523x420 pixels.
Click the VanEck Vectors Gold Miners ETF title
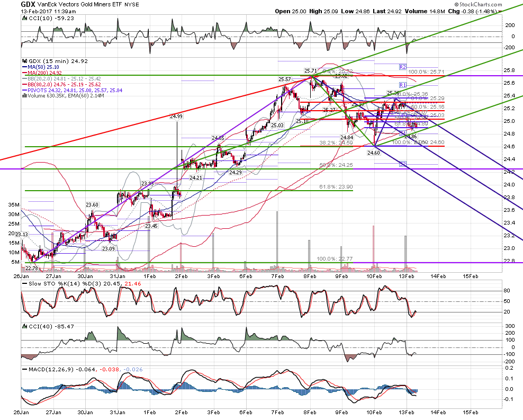(80, 5)
